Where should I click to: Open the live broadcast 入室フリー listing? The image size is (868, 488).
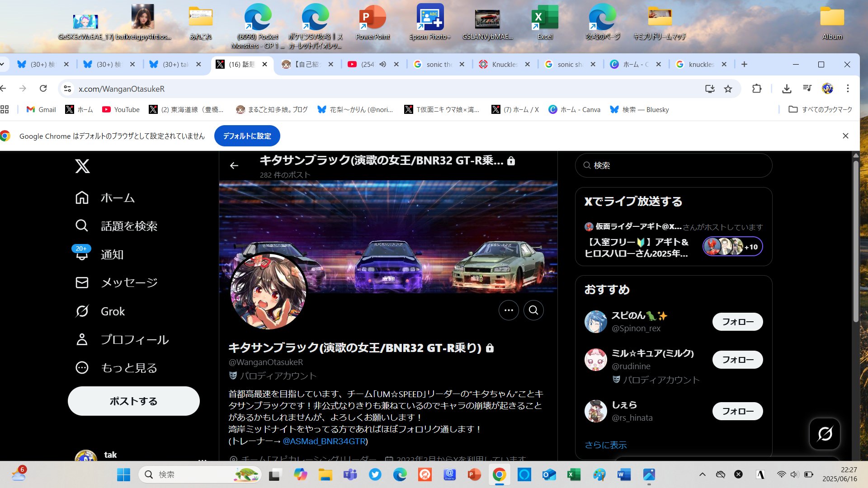click(673, 242)
